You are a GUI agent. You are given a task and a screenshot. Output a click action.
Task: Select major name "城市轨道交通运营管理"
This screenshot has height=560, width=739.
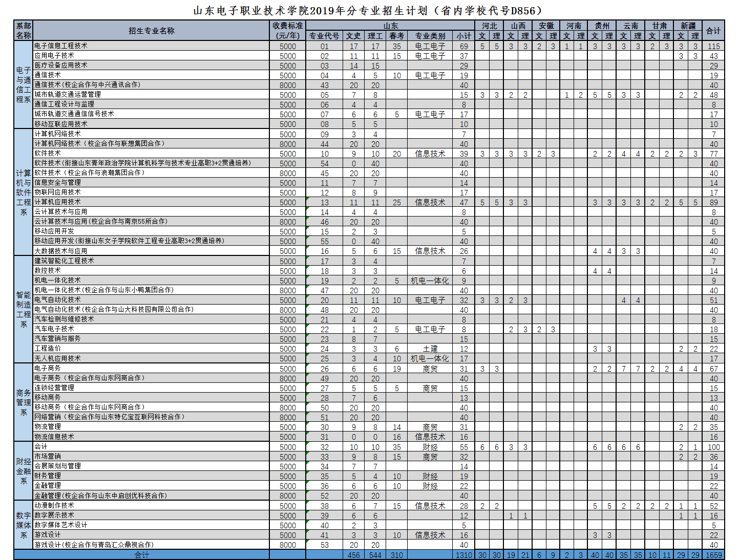pos(68,94)
